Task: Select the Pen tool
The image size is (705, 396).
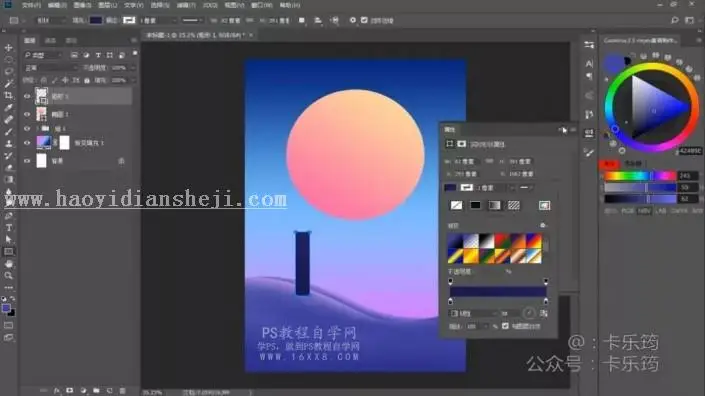Action: pos(9,216)
